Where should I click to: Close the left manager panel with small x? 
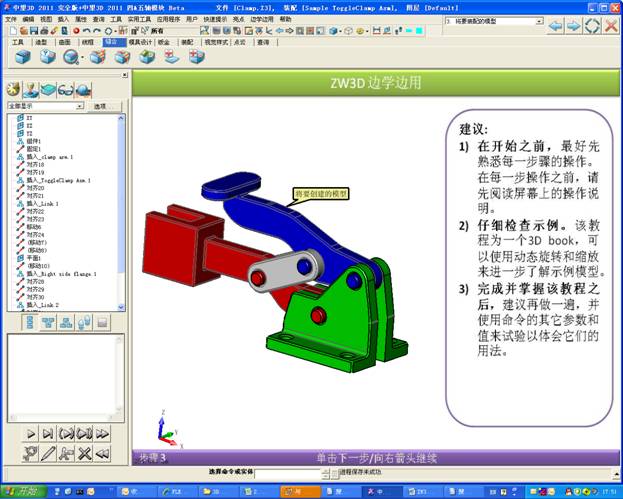coord(124,75)
